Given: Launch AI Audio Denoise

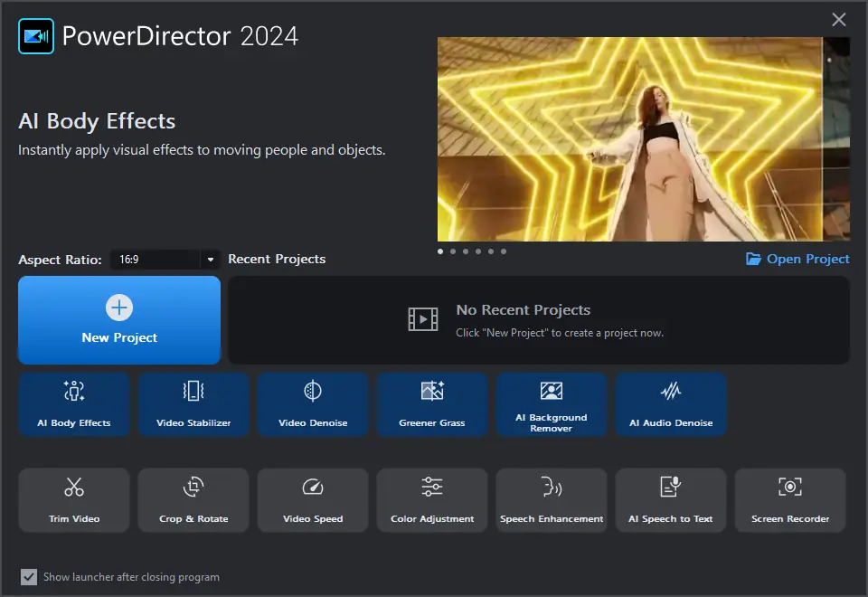Looking at the screenshot, I should [x=670, y=404].
